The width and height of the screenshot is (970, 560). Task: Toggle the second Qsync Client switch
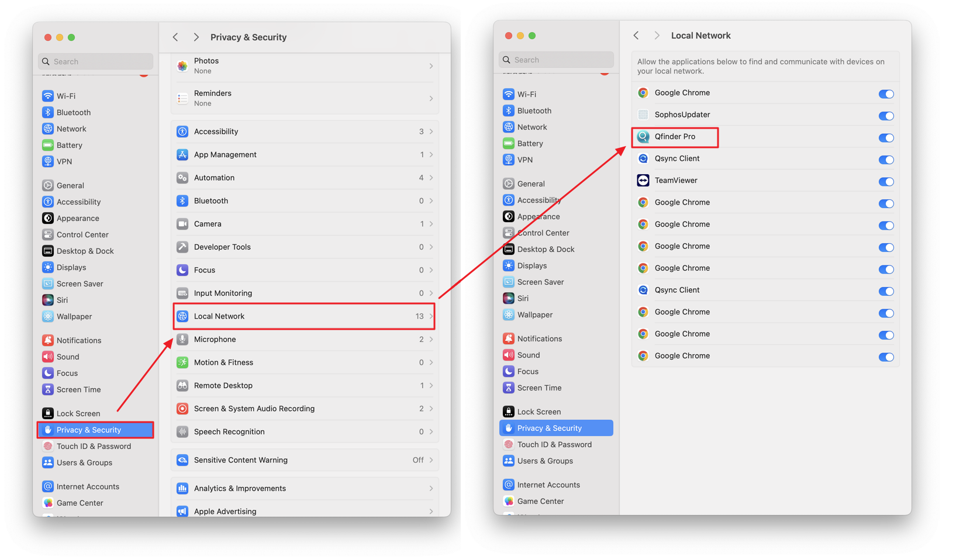pyautogui.click(x=886, y=291)
